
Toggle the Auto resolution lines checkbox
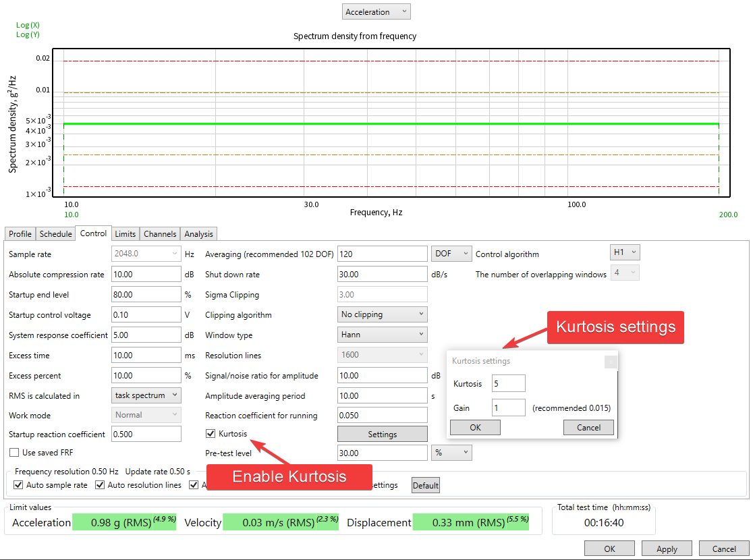click(x=100, y=485)
